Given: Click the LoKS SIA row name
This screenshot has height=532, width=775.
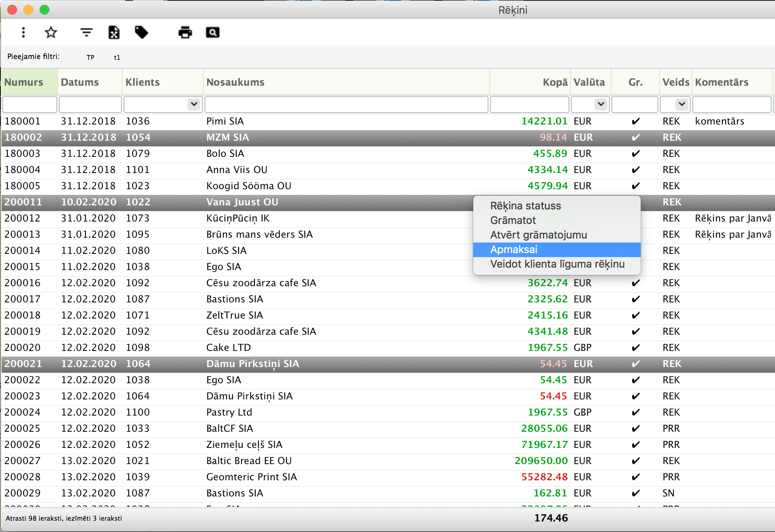Looking at the screenshot, I should pyautogui.click(x=227, y=251).
